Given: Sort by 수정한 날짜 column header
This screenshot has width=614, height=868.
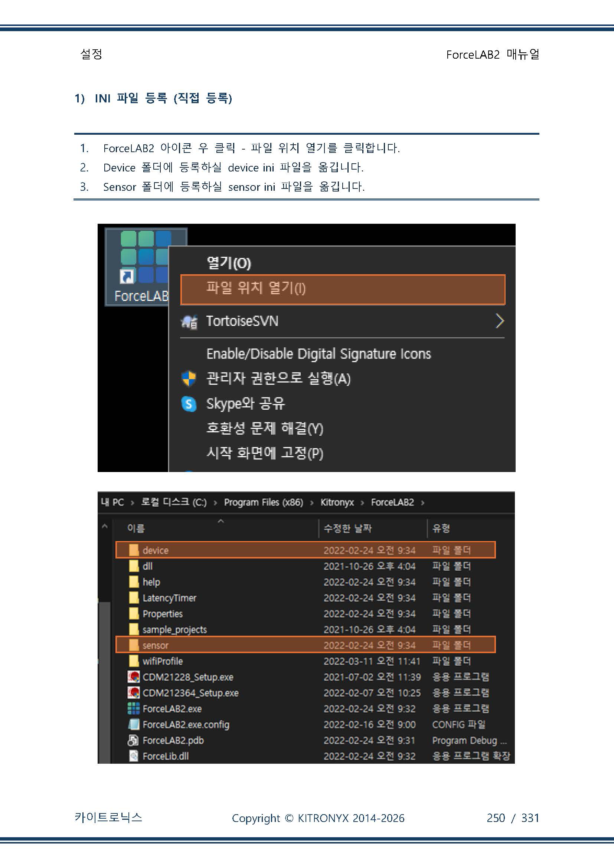Looking at the screenshot, I should coord(347,528).
